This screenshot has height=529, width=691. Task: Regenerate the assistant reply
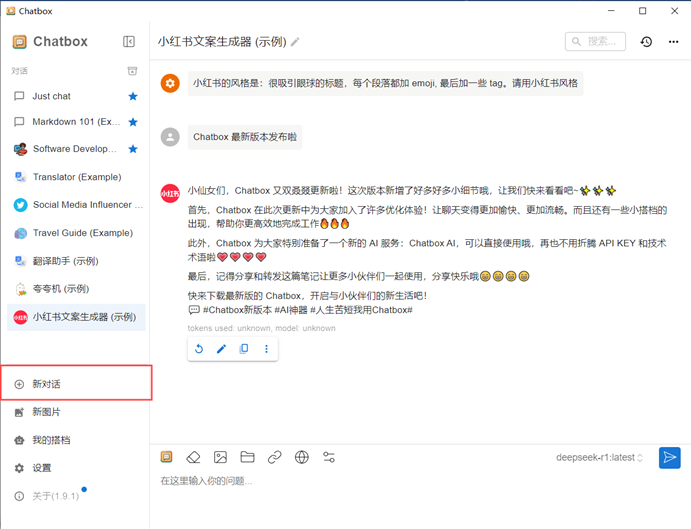coord(199,349)
